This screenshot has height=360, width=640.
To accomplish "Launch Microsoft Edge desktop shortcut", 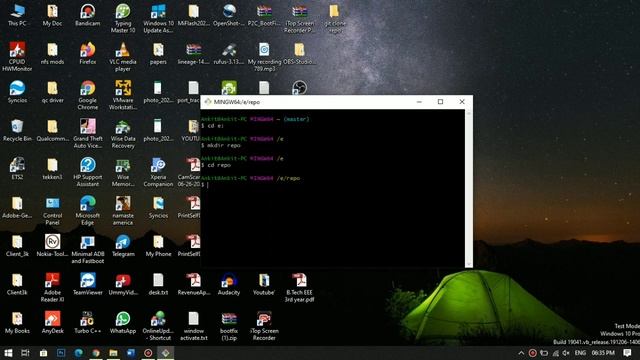I will tap(87, 210).
